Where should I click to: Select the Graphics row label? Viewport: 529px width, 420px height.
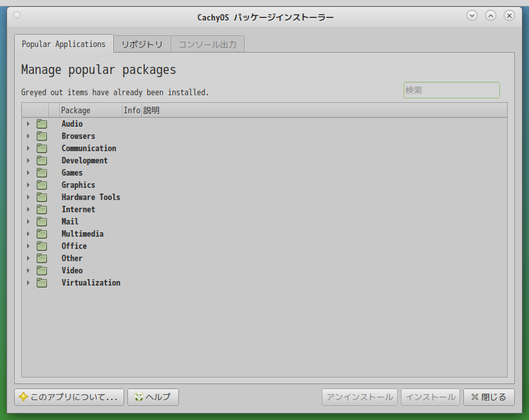(79, 185)
